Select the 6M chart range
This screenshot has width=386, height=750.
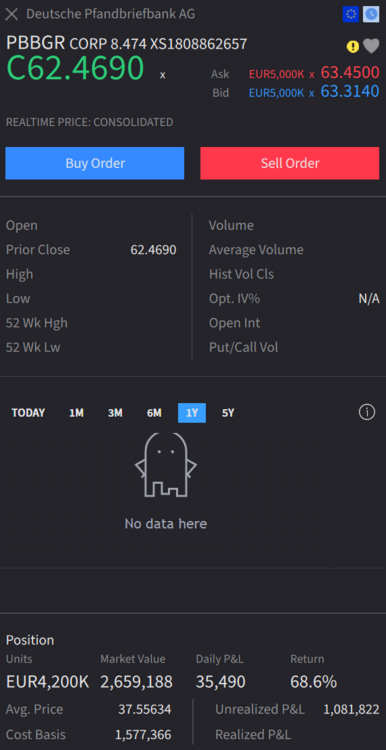pyautogui.click(x=154, y=413)
